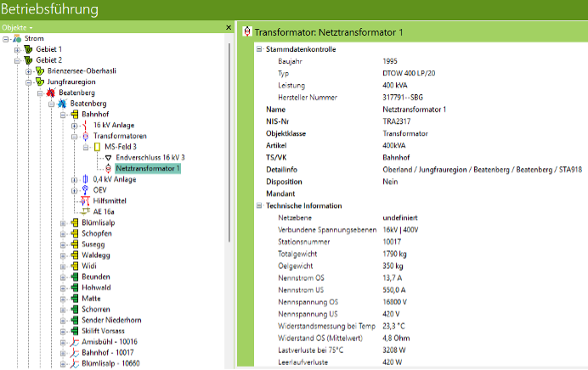Click the Transformatoren group icon
This screenshot has height=370, width=588.
85,136
